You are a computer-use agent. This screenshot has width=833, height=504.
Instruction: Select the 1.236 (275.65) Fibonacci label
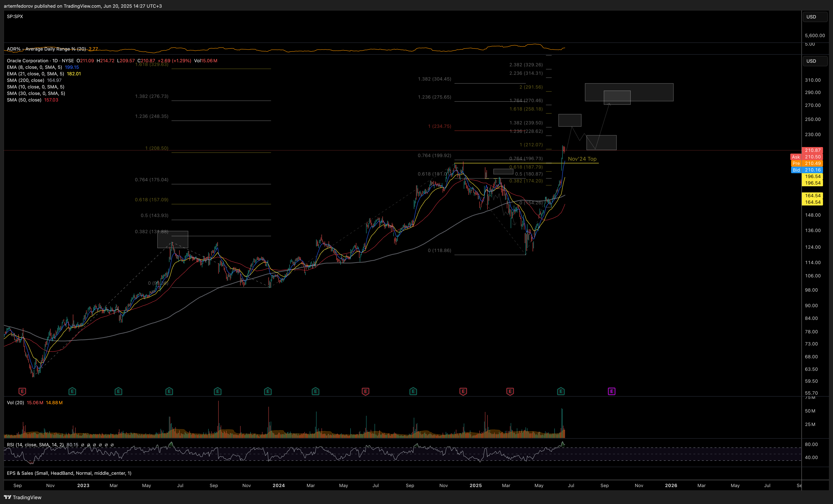coord(435,97)
